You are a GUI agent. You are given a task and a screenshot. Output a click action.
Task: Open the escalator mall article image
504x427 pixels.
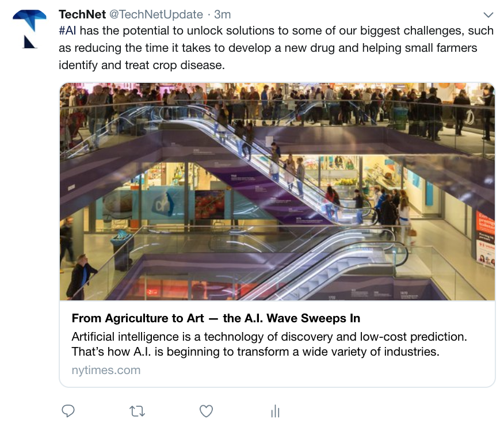click(x=277, y=192)
